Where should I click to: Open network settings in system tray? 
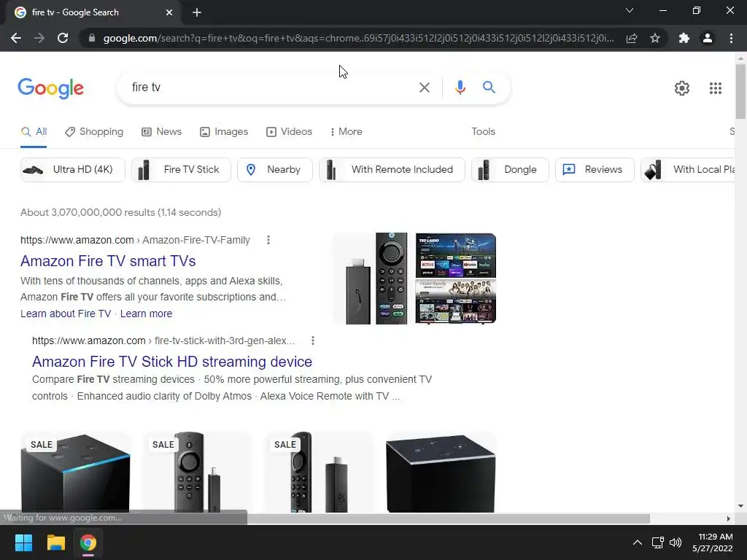pos(657,542)
